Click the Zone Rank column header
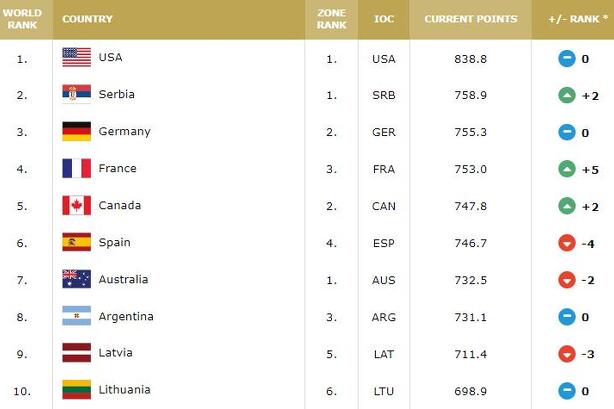 (332, 19)
